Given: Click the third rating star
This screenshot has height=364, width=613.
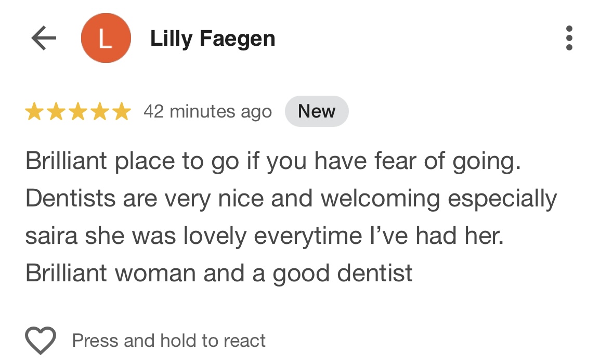Looking at the screenshot, I should click(x=78, y=112).
